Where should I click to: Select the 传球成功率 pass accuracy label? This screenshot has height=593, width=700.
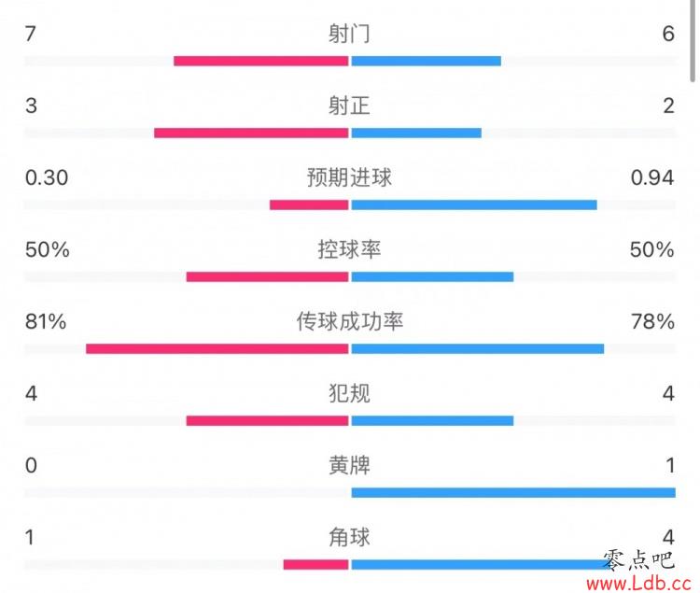pos(350,321)
